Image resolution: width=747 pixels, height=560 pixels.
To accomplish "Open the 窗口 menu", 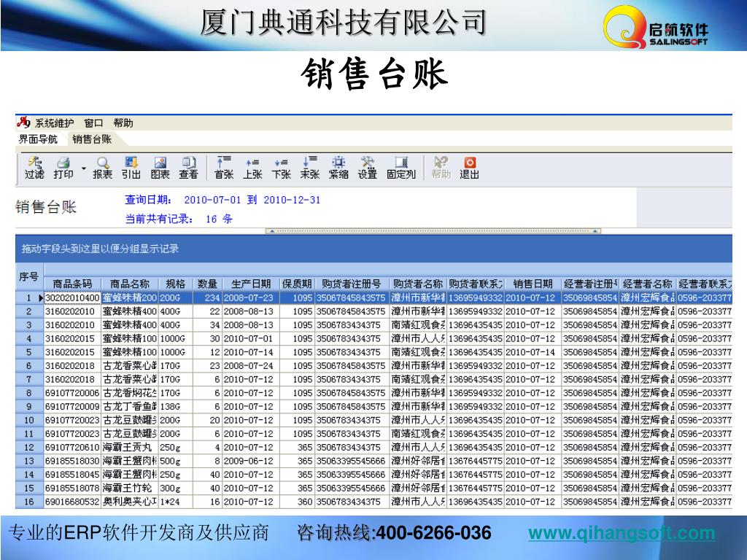I will [x=93, y=123].
